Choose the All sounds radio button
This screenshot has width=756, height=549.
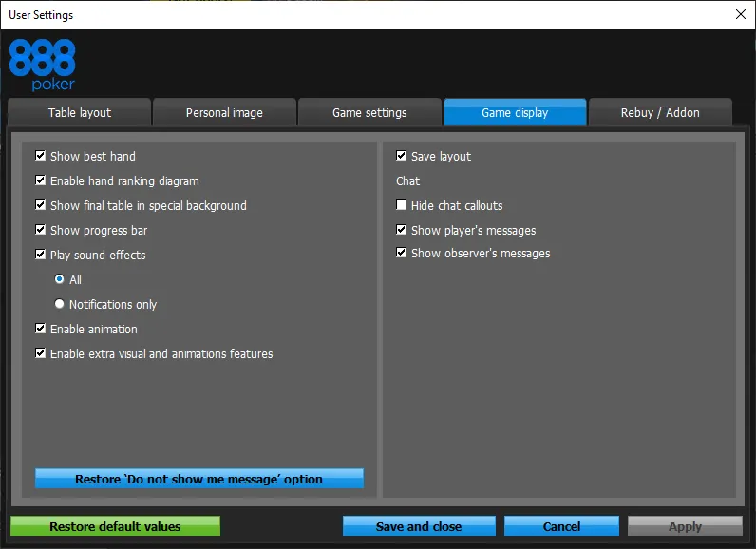[60, 279]
